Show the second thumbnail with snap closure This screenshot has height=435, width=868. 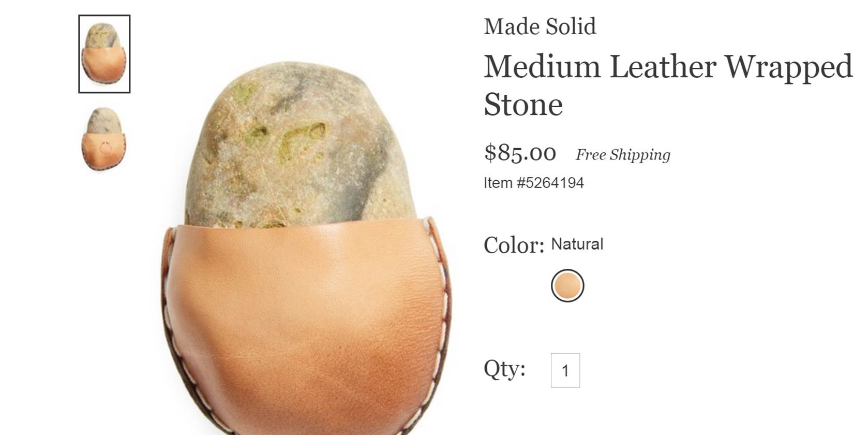point(104,139)
